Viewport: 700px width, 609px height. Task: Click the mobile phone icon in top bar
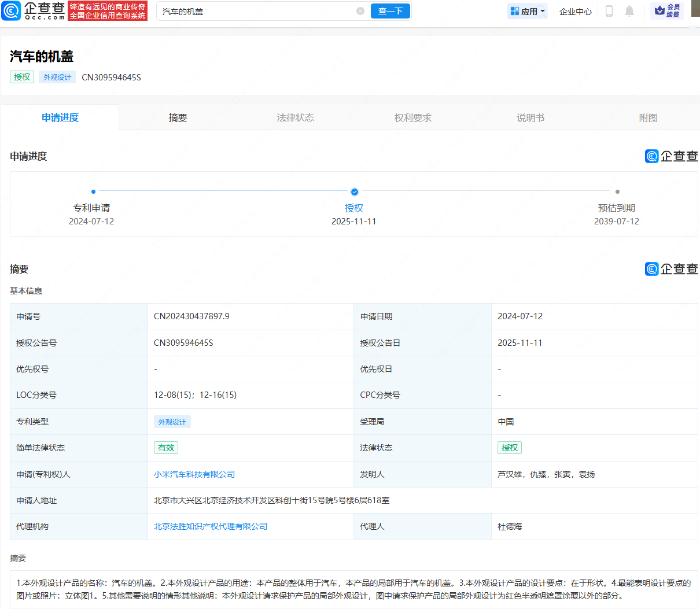pos(609,10)
